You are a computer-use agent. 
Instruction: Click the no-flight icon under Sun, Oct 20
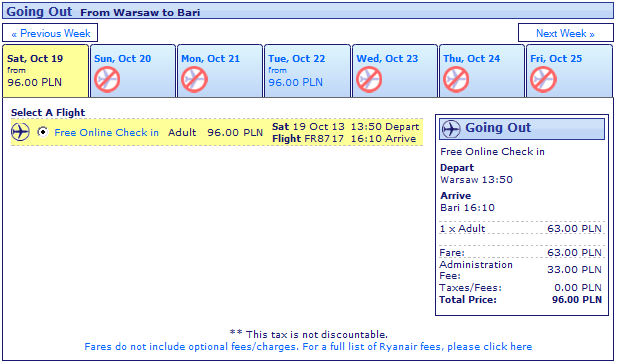pos(107,79)
